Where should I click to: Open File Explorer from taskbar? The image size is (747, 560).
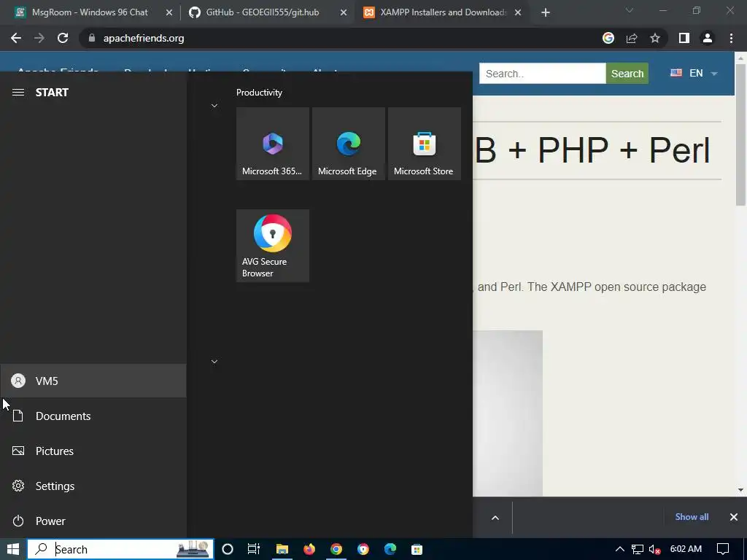click(282, 549)
